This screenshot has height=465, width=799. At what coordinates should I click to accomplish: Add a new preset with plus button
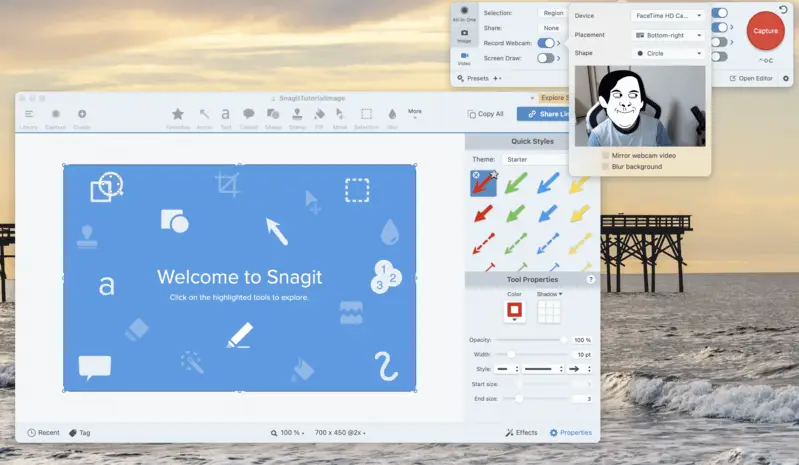(x=495, y=78)
